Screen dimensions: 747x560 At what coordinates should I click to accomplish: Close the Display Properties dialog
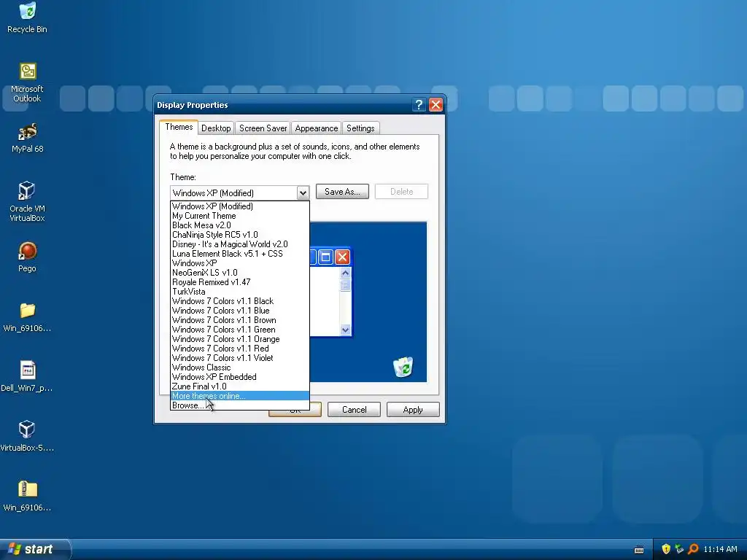tap(436, 105)
